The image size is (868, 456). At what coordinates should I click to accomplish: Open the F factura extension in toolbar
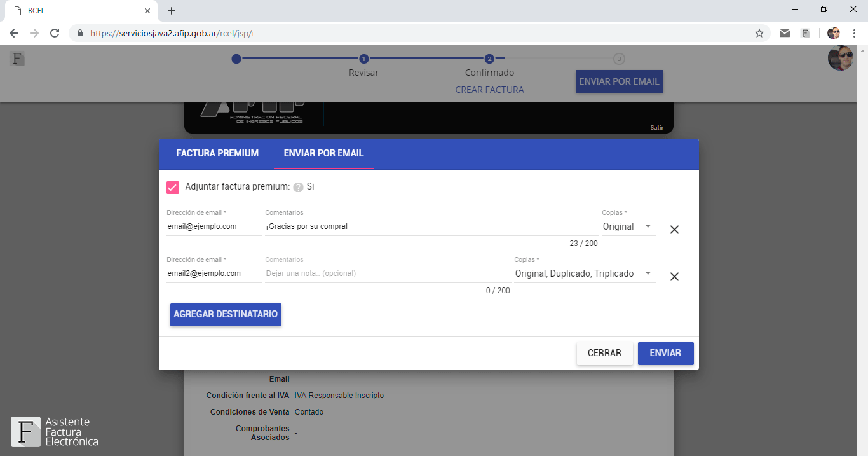[806, 33]
